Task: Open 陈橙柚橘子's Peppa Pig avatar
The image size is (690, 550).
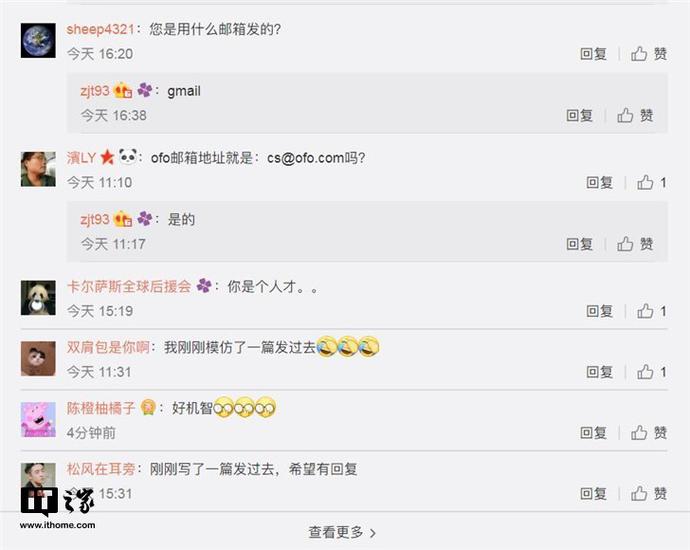Action: pyautogui.click(x=38, y=419)
